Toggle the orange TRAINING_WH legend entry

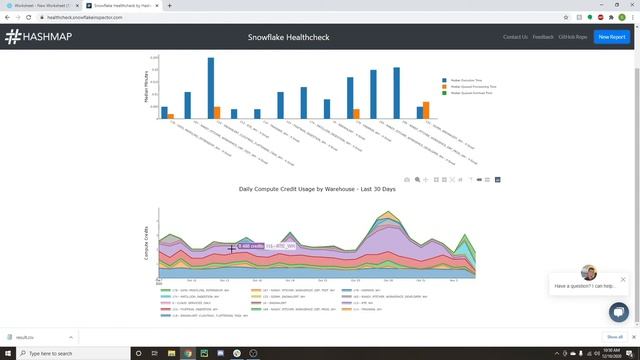point(362,309)
